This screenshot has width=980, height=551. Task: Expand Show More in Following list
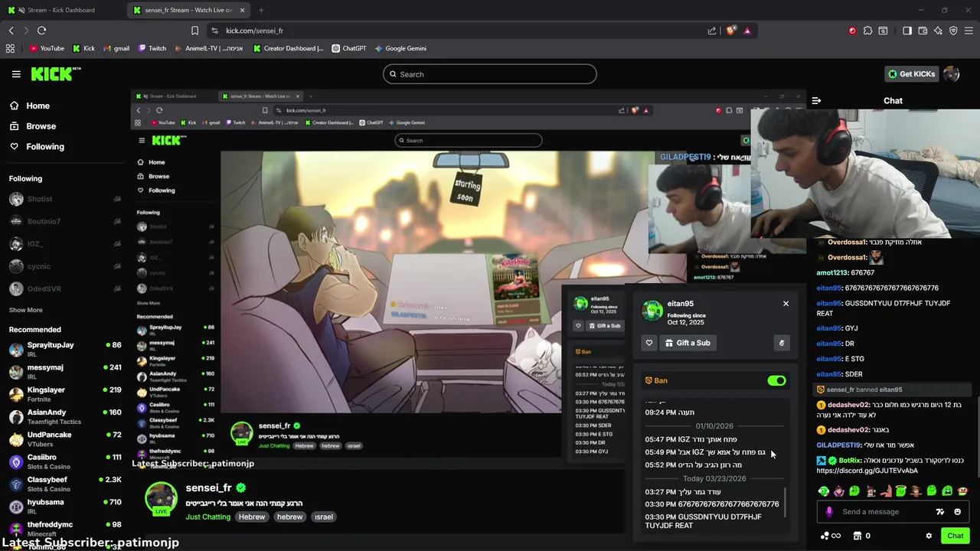click(25, 310)
